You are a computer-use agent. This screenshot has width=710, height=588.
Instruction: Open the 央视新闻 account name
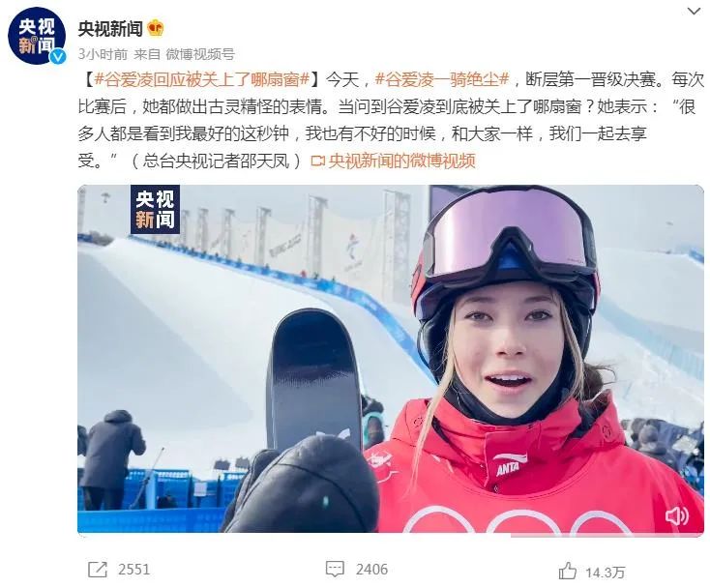[x=110, y=28]
